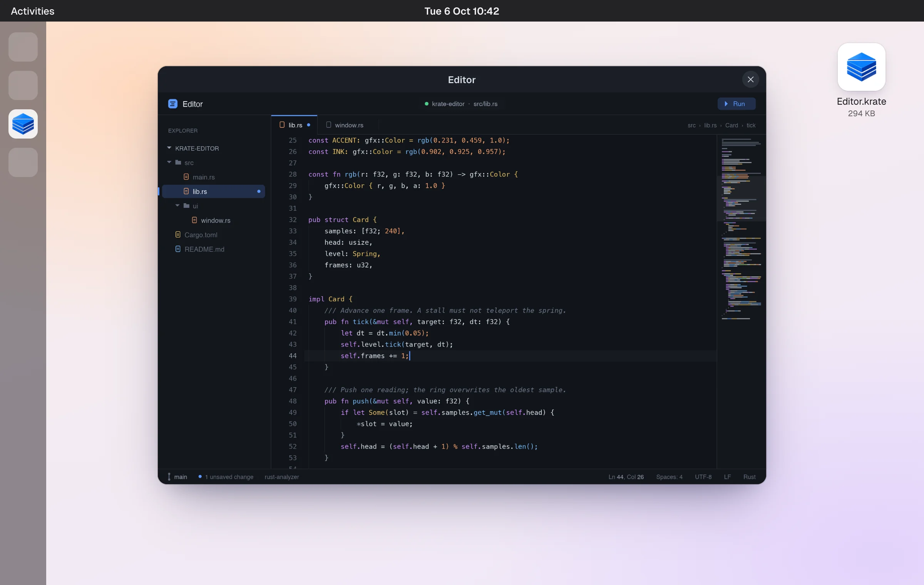Switch to the lib.rs tab
This screenshot has height=585, width=924.
tap(294, 125)
